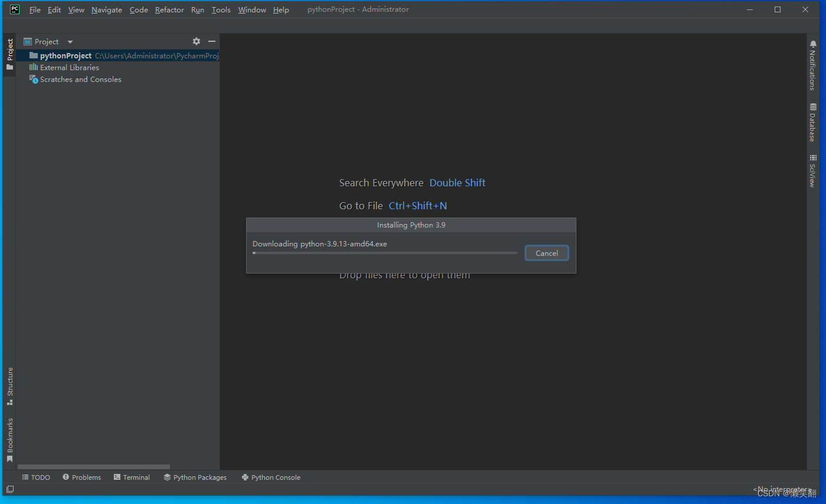This screenshot has height=504, width=826.
Task: Open the Run menu
Action: point(198,9)
